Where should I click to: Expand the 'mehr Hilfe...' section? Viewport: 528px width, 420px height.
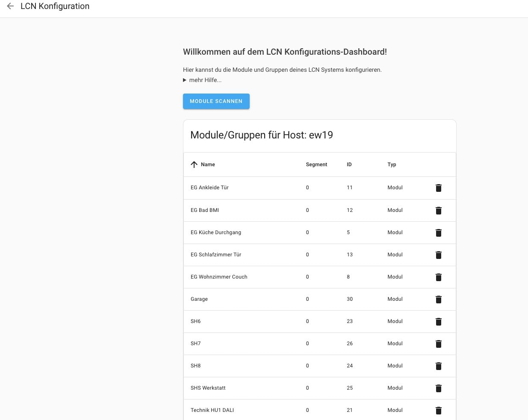[x=203, y=80]
